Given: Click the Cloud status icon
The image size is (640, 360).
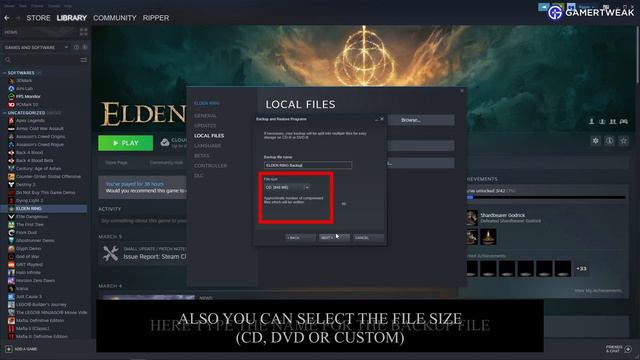Looking at the screenshot, I should (x=165, y=142).
